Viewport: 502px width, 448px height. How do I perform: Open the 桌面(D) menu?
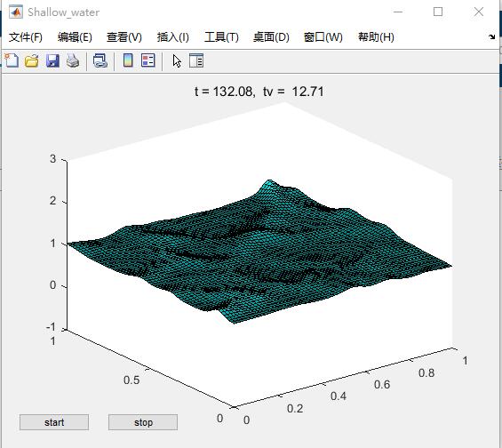(x=271, y=37)
